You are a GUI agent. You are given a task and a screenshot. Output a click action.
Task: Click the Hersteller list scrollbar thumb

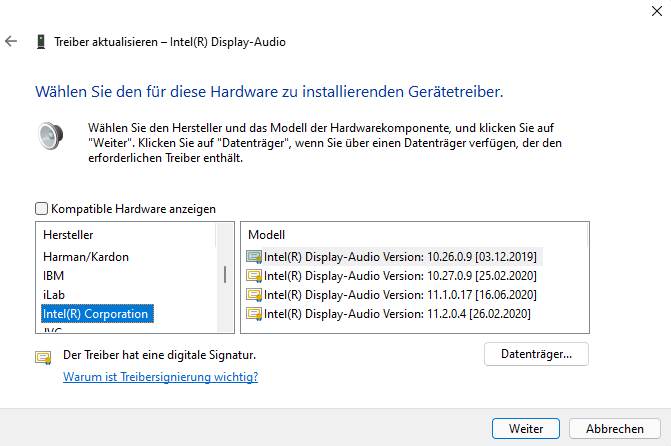(x=225, y=274)
